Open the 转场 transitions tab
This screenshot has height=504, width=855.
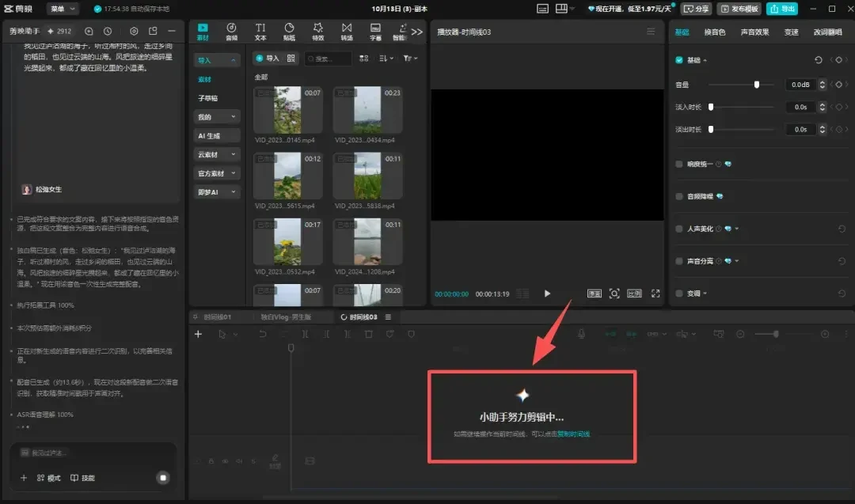347,32
